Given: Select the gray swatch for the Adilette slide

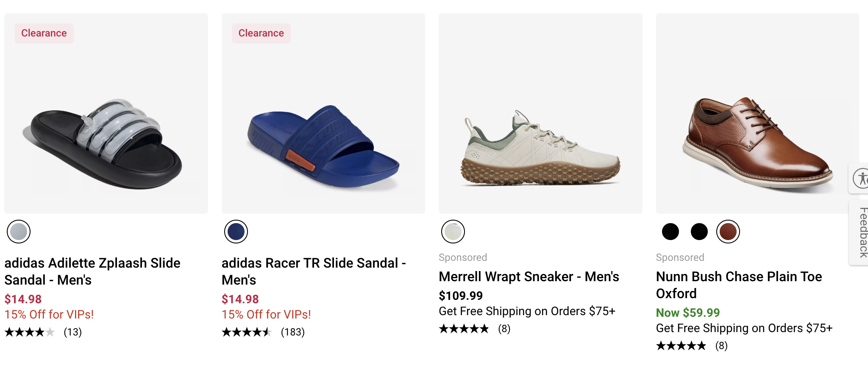Looking at the screenshot, I should click(x=19, y=232).
